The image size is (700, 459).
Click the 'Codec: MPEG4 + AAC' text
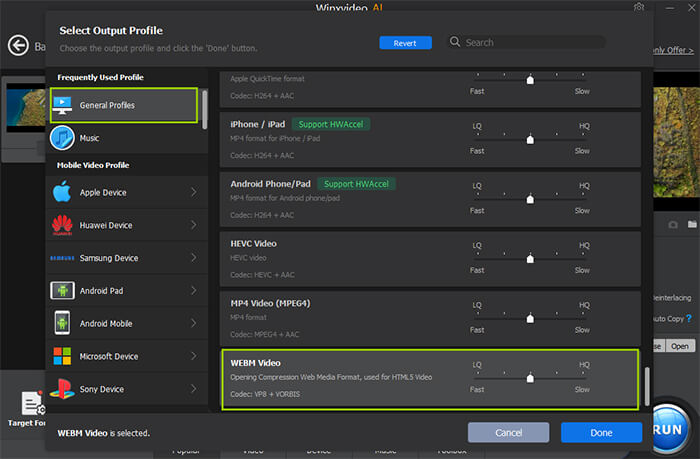(265, 334)
